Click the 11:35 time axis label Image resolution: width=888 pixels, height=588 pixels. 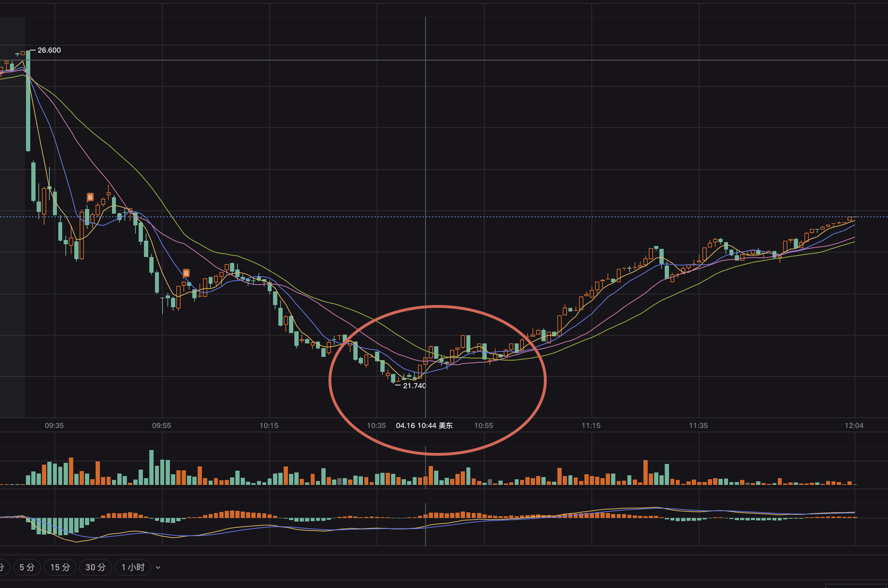click(698, 426)
